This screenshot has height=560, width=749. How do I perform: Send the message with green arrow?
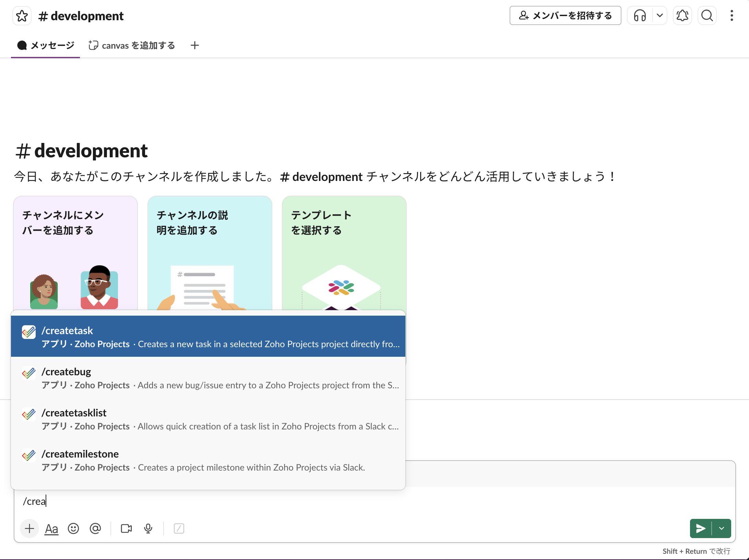(701, 528)
